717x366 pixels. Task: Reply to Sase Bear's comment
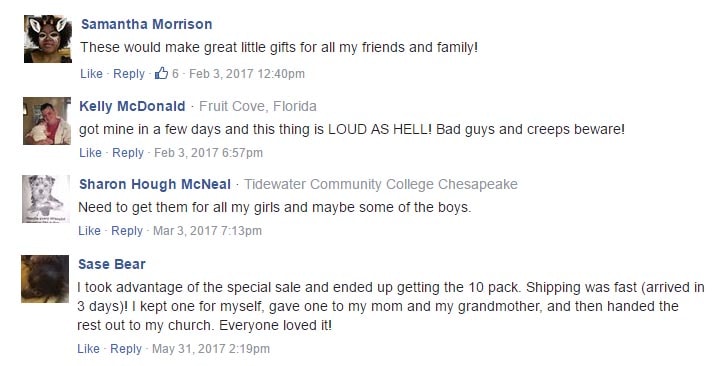point(126,349)
